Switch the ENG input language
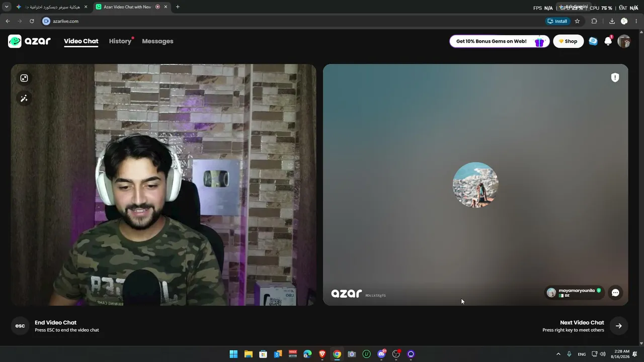 click(582, 354)
